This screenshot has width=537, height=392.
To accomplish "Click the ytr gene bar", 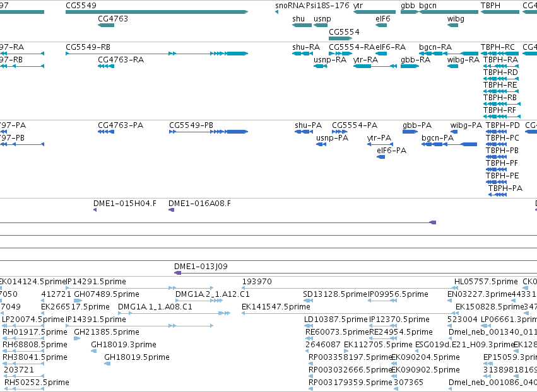I will click(x=374, y=12).
